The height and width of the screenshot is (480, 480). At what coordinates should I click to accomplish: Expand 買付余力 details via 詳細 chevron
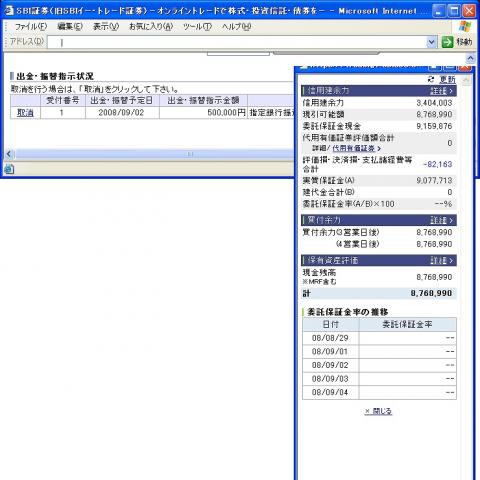click(442, 220)
